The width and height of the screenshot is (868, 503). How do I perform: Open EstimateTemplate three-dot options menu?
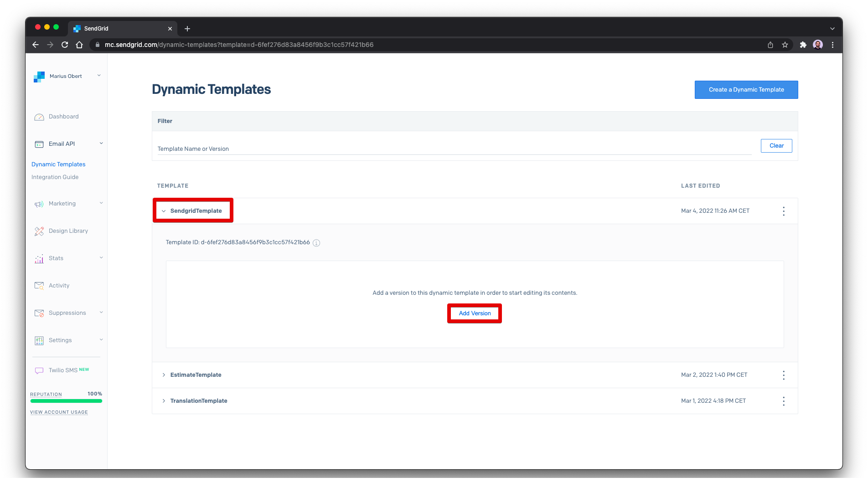click(x=784, y=375)
